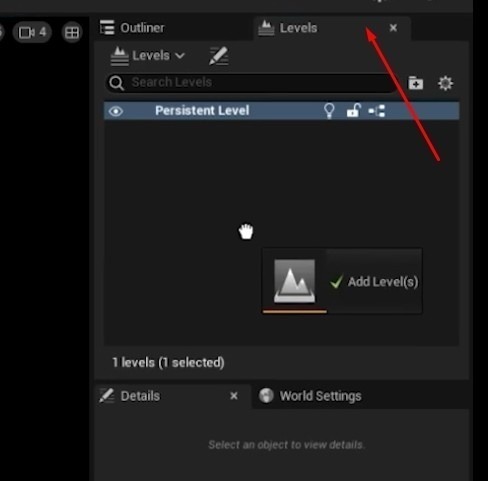Click the '1 levels (1 selected)' status text
488x481 pixels.
(168, 362)
